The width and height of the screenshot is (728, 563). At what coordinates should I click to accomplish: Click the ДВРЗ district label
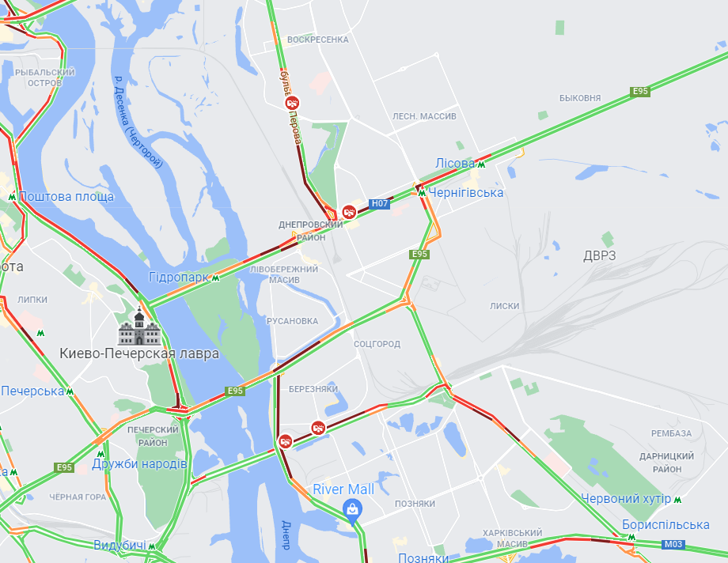599,255
